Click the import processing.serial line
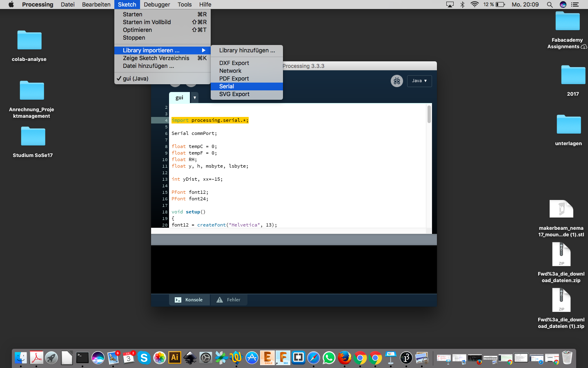The width and height of the screenshot is (588, 368). (x=210, y=120)
